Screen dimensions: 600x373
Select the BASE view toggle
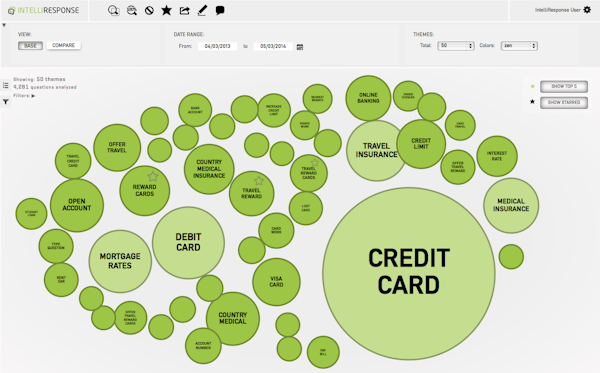coord(30,46)
